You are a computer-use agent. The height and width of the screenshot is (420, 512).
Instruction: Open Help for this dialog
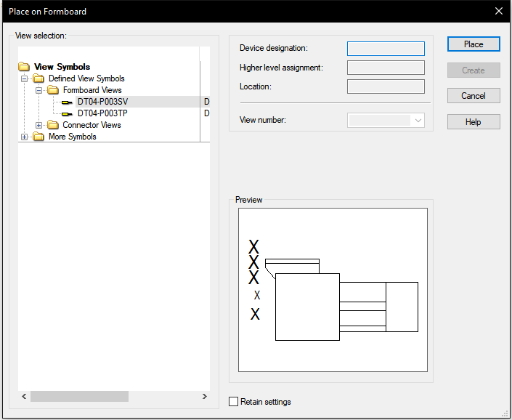(474, 122)
